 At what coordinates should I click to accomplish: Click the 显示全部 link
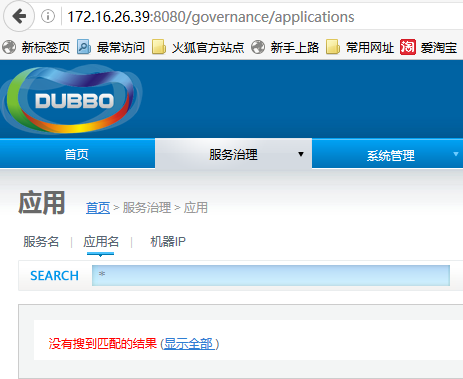(x=189, y=344)
